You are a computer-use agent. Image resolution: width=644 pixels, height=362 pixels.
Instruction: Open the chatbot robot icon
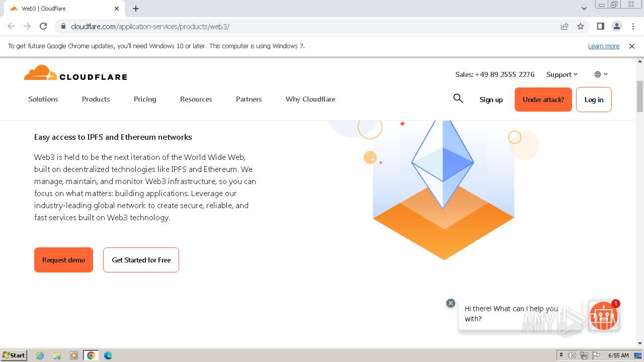[604, 316]
